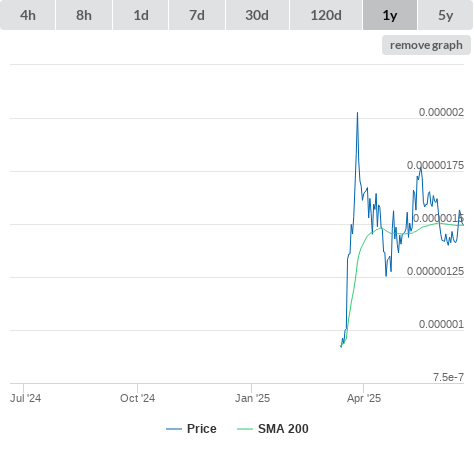The width and height of the screenshot is (474, 455).
Task: Click the Oct '24 axis label
Action: click(137, 398)
